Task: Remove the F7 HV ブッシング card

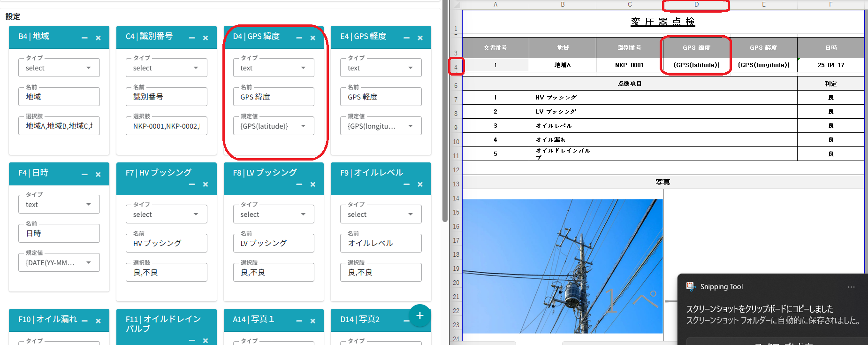Action: click(206, 184)
